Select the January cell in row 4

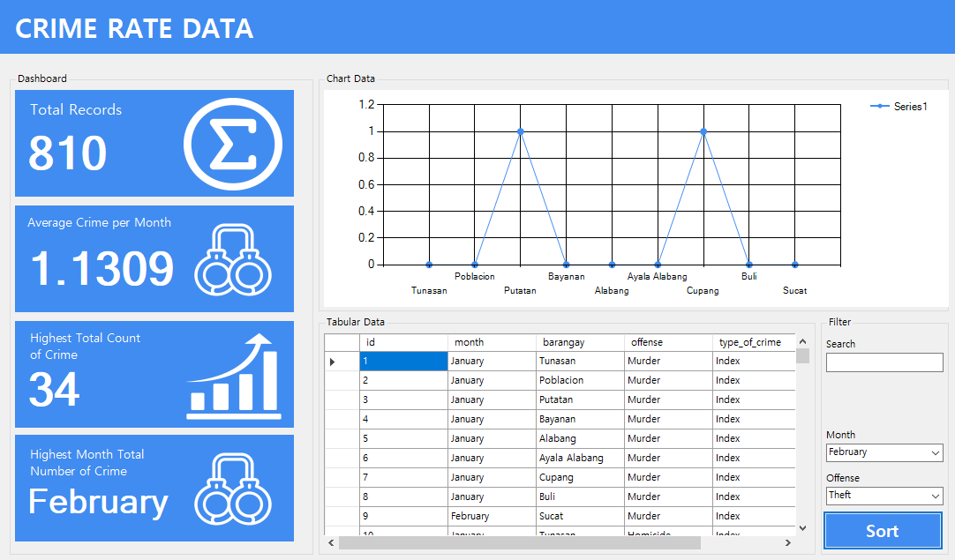point(492,420)
